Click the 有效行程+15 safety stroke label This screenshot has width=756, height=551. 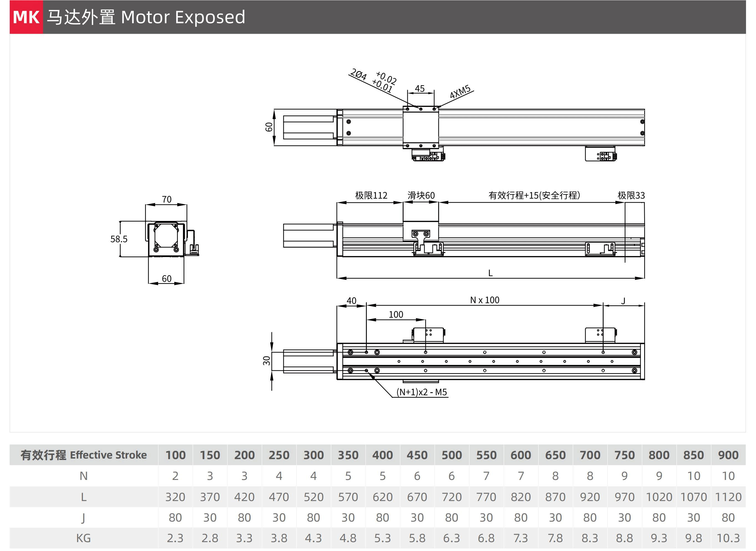pyautogui.click(x=534, y=195)
